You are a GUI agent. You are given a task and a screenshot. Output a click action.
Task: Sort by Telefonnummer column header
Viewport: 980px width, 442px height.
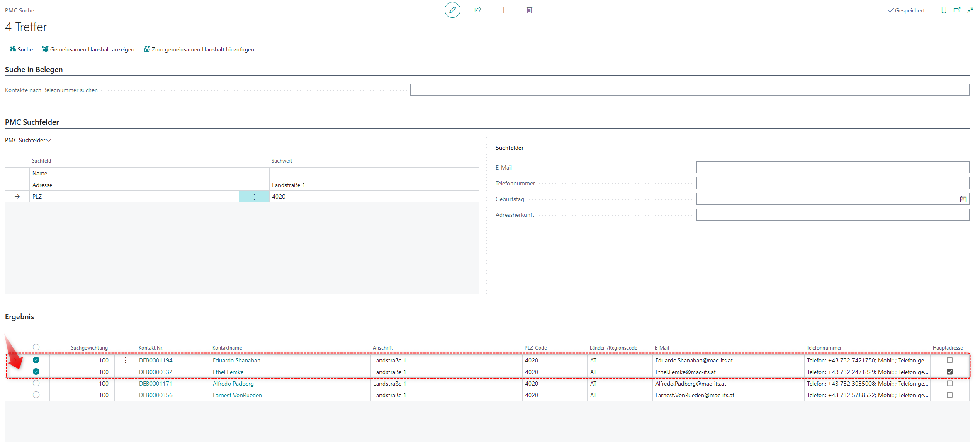pyautogui.click(x=824, y=348)
